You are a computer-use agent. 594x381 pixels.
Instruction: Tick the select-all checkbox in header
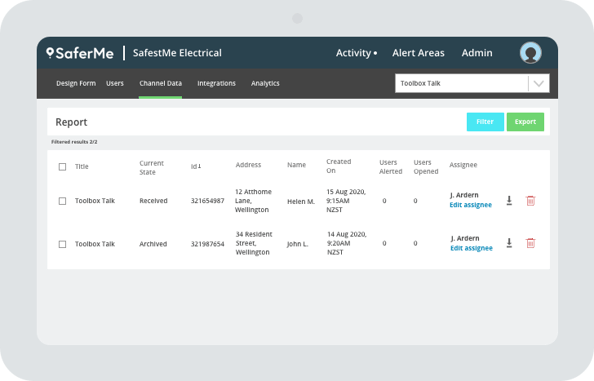[x=63, y=167]
